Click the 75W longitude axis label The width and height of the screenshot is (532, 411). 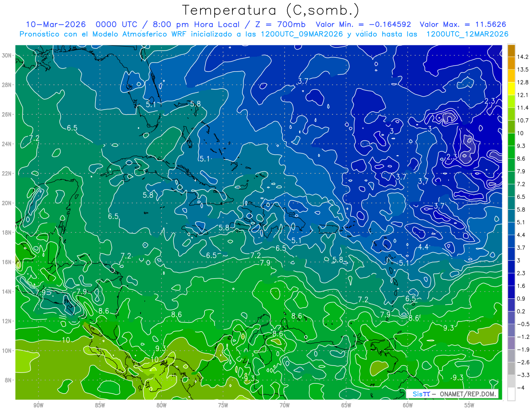pos(223,405)
